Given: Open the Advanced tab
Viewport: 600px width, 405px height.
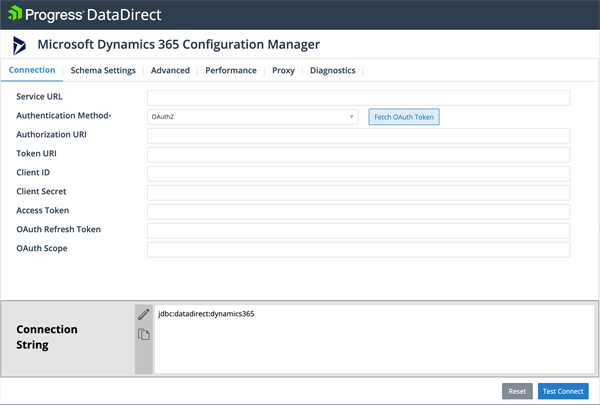Looking at the screenshot, I should click(x=170, y=71).
